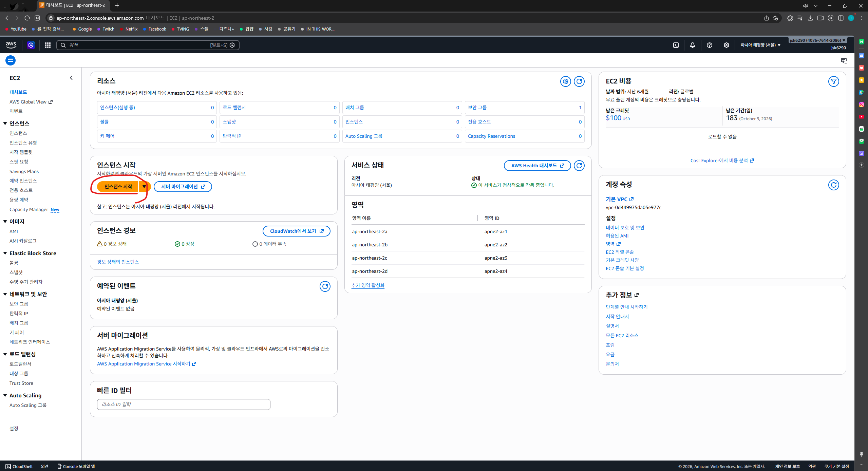The width and height of the screenshot is (868, 471).
Task: Open Cost Explorer에서 비용 분석 link
Action: click(x=722, y=161)
